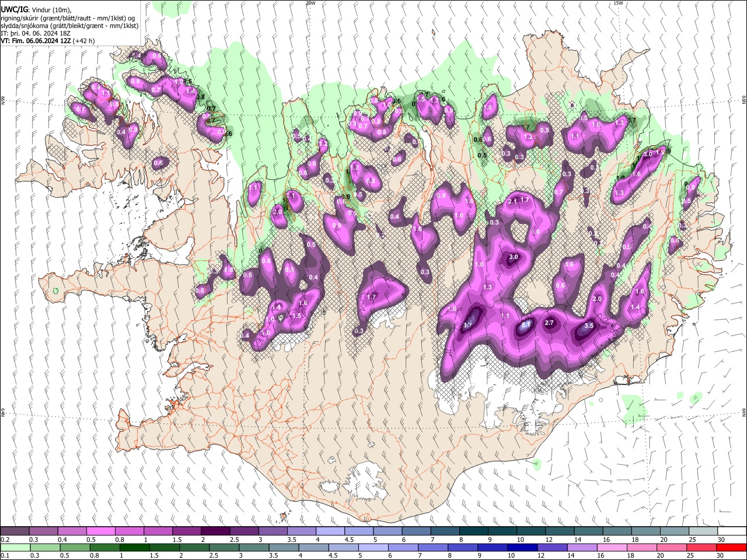Click the bright red swatch after 30
Screen dimensions: 747x560
tap(731, 547)
